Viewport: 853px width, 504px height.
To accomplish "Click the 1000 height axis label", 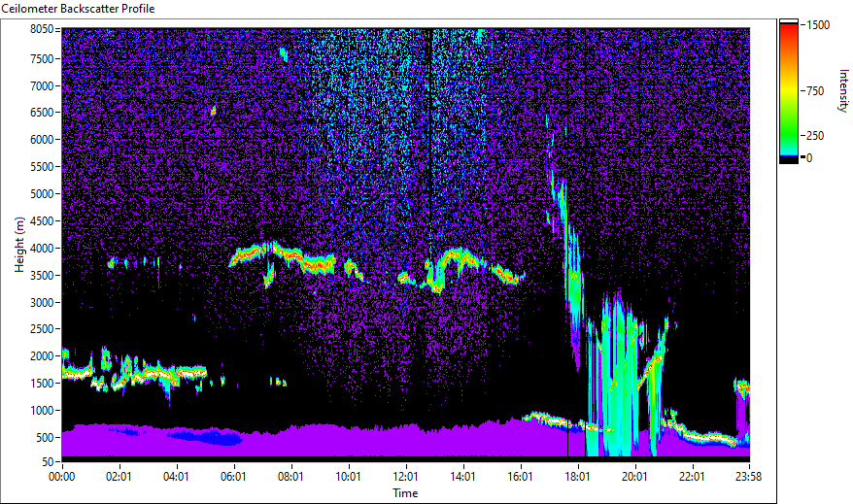I will click(42, 411).
